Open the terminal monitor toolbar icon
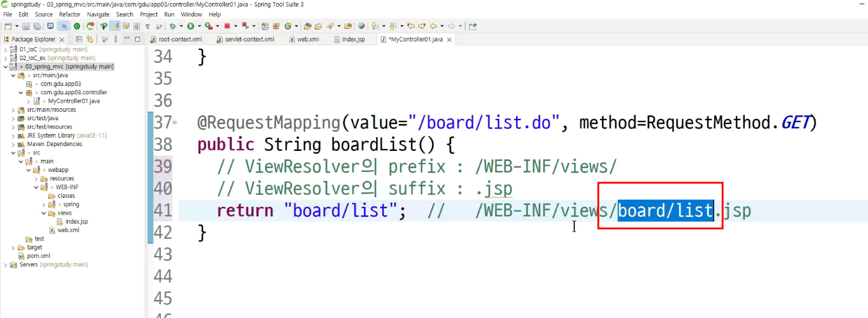Screen dimensions: 868x318 [50, 26]
